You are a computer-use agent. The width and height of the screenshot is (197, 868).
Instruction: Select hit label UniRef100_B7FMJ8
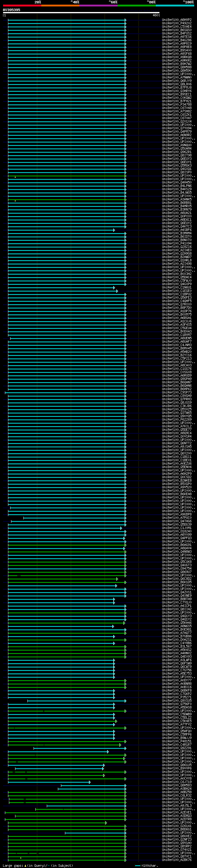point(177,88)
